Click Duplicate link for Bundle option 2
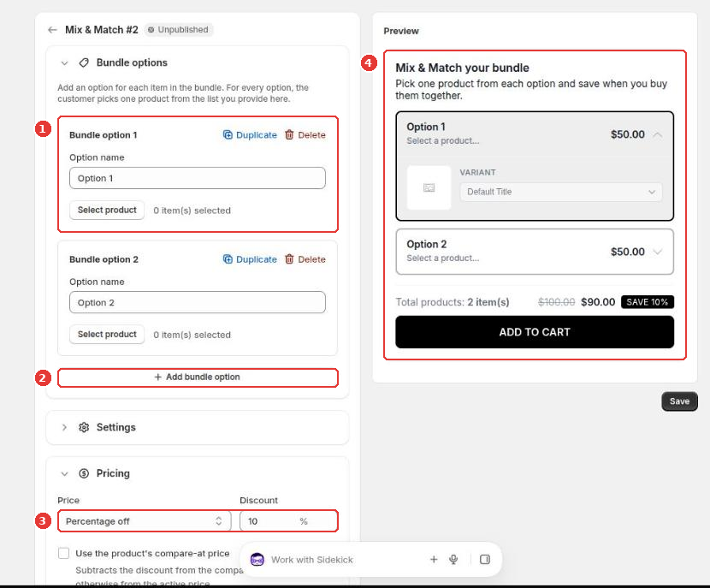The height and width of the screenshot is (588, 710). 257,259
